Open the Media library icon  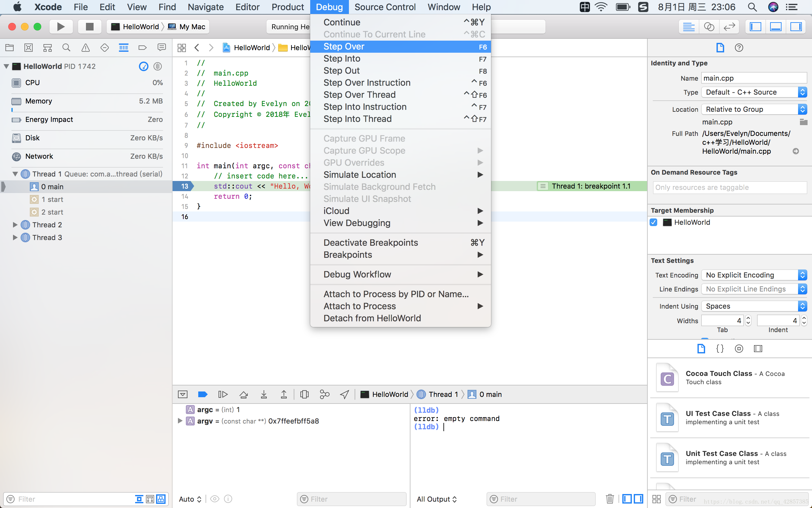[758, 348]
